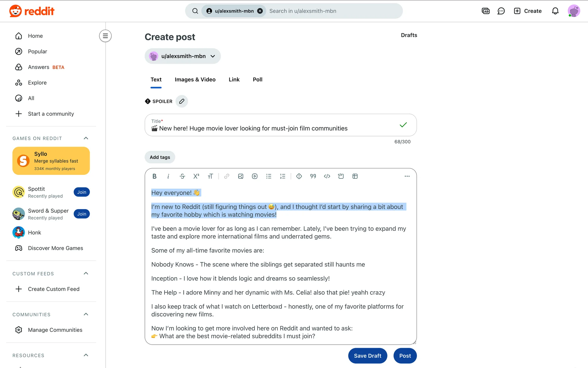Open the notifications bell
This screenshot has height=368, width=588.
tap(555, 11)
